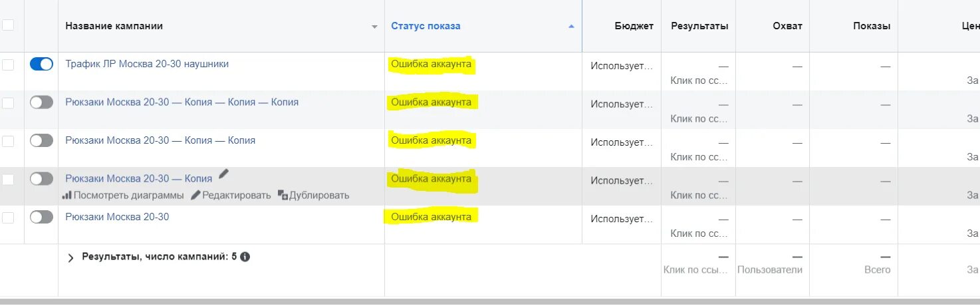This screenshot has height=306, width=980.
Task: Click the info icon next to число кампаний: 5
Action: tap(245, 257)
